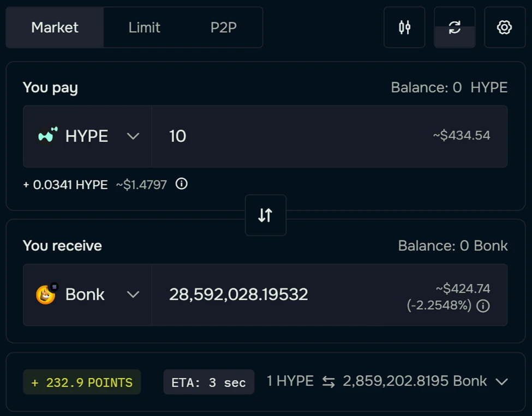This screenshot has width=532, height=416.
Task: Click the Bonk token logo
Action: 46,295
